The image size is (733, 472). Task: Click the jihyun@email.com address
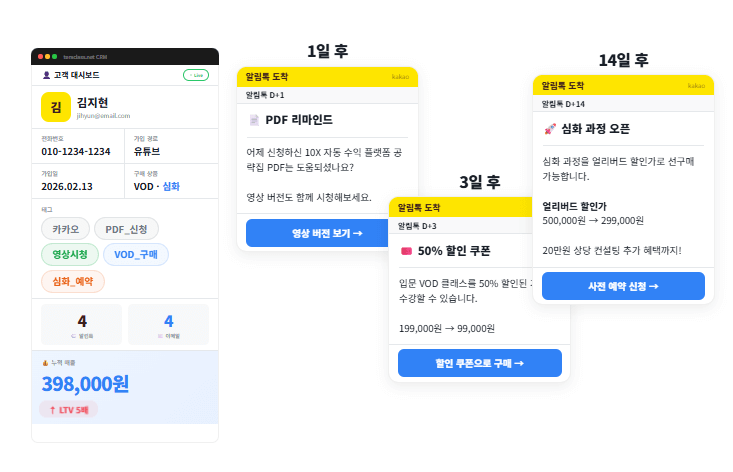[x=103, y=116]
